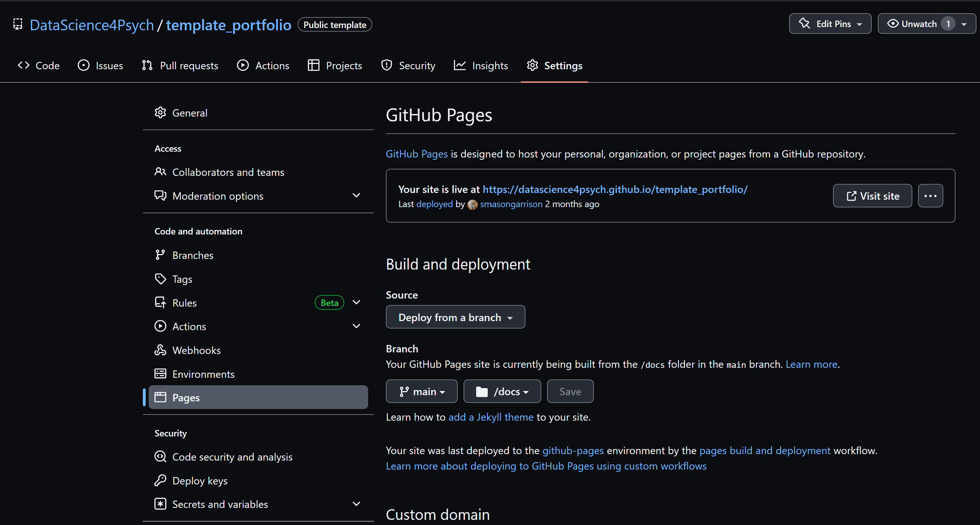The height and width of the screenshot is (525, 980).
Task: Click the GitHub Pages link in the description
Action: coord(416,154)
